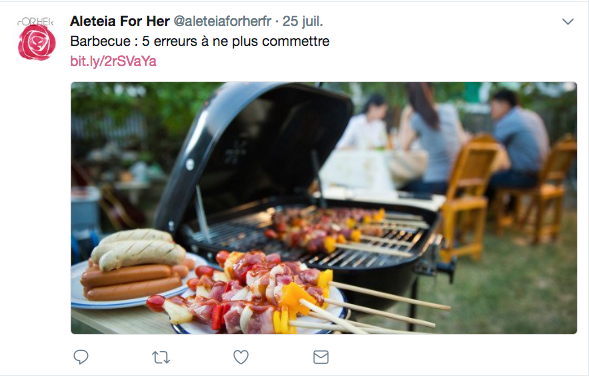The height and width of the screenshot is (376, 589).
Task: Click the Barbecue 5 erreurs tweet text
Action: pos(199,41)
